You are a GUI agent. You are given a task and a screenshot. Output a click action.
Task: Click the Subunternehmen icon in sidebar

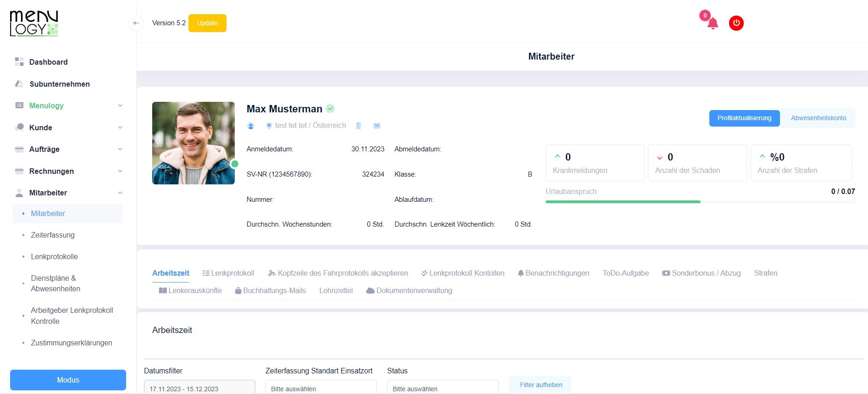19,84
